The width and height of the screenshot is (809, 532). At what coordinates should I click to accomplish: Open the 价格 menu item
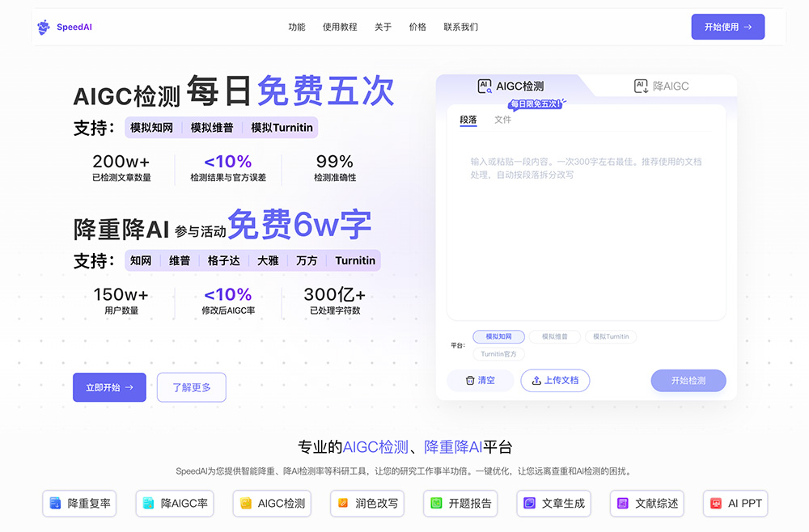[417, 27]
